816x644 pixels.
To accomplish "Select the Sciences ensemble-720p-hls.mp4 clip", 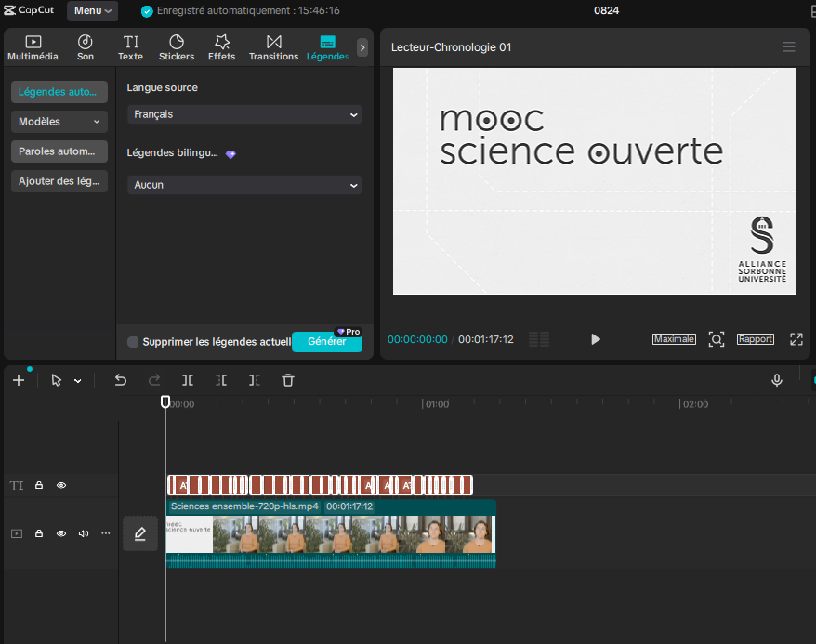I will [331, 533].
